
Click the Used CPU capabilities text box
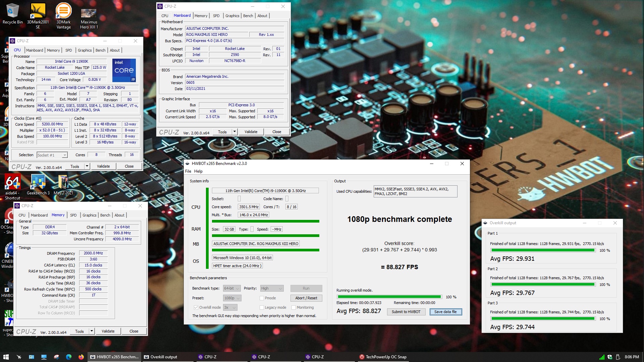[x=415, y=191]
